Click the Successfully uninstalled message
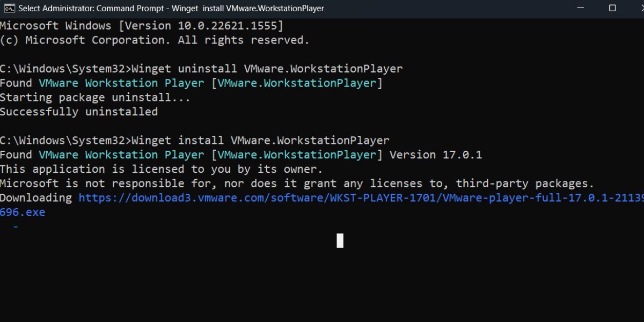Screen dimensions: 644x322 click(x=78, y=111)
